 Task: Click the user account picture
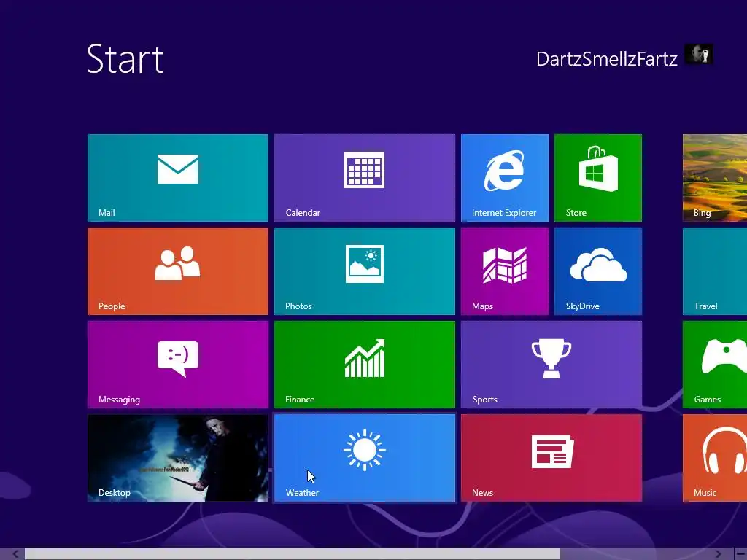[698, 54]
